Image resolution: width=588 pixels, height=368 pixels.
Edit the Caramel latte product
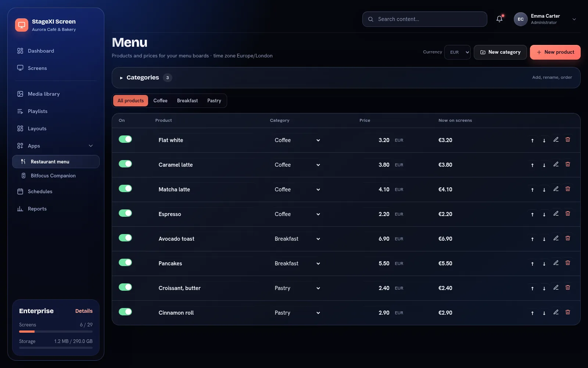[556, 164]
